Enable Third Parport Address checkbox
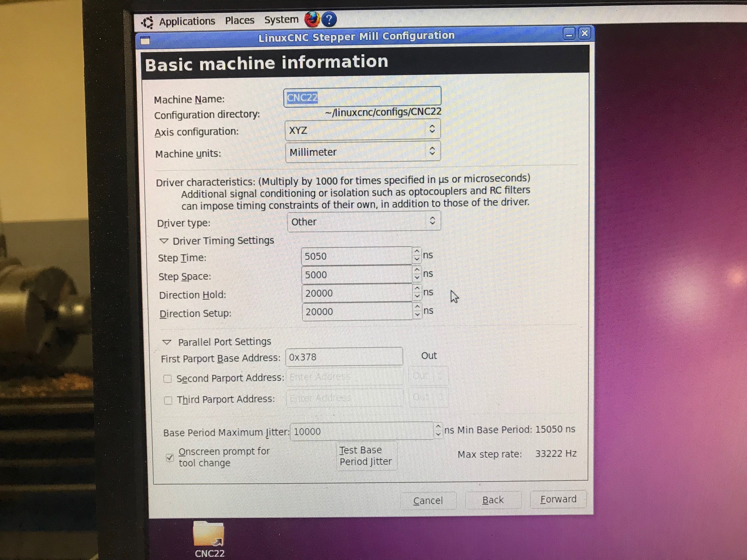Image resolution: width=747 pixels, height=560 pixels. [x=168, y=400]
